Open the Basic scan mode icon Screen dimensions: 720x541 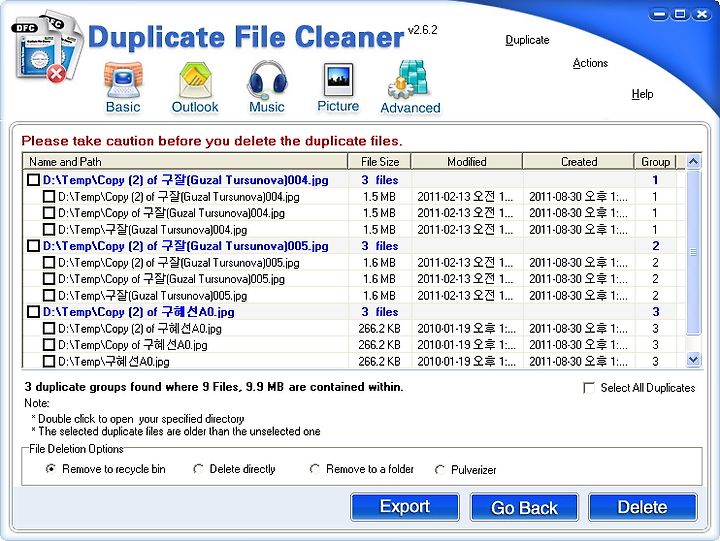(123, 88)
